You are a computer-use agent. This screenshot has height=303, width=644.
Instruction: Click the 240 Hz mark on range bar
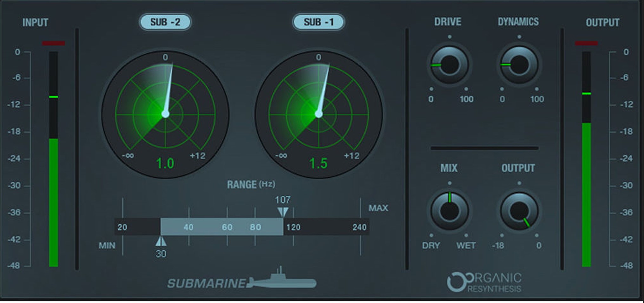point(360,227)
